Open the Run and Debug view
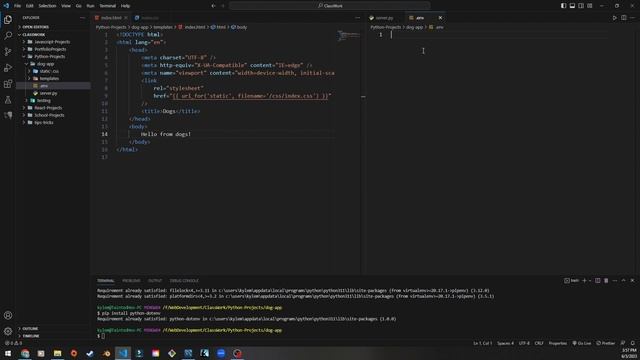Screen dimensions: 640x360 click(8, 68)
